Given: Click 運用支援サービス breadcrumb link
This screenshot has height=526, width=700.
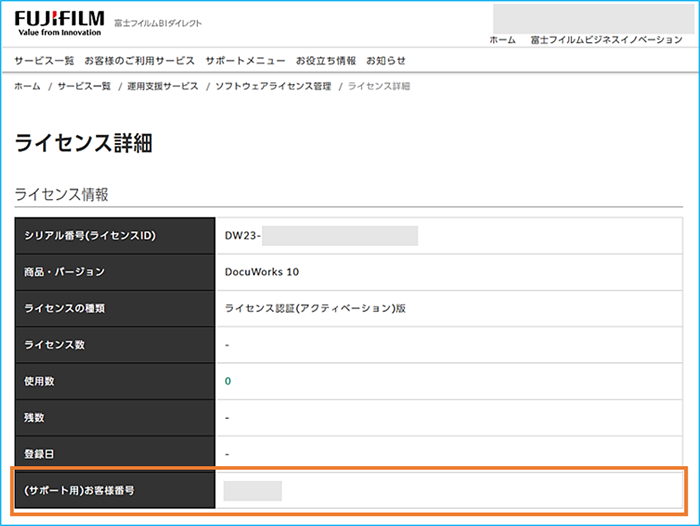Looking at the screenshot, I should coord(162,86).
